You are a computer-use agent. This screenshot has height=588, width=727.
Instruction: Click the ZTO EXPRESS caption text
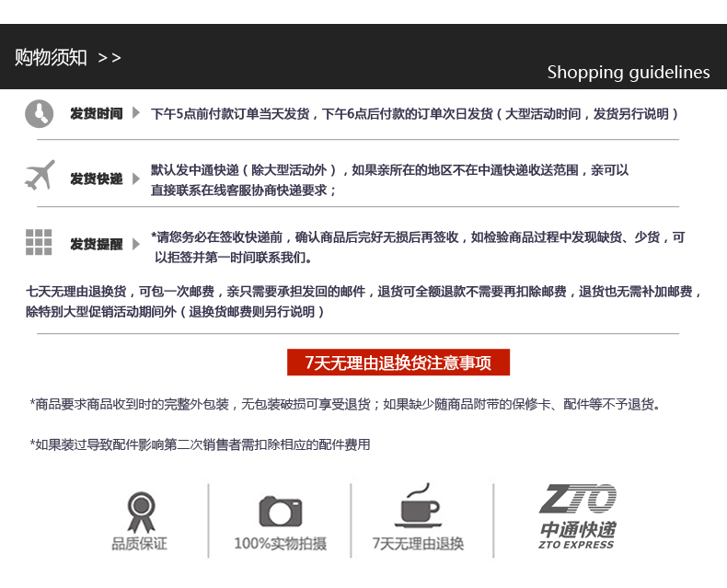(576, 545)
